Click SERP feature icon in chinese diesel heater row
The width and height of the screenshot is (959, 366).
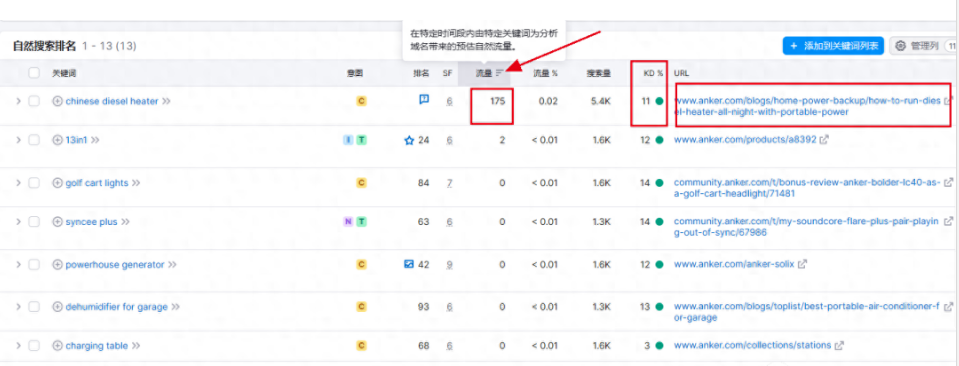click(424, 99)
